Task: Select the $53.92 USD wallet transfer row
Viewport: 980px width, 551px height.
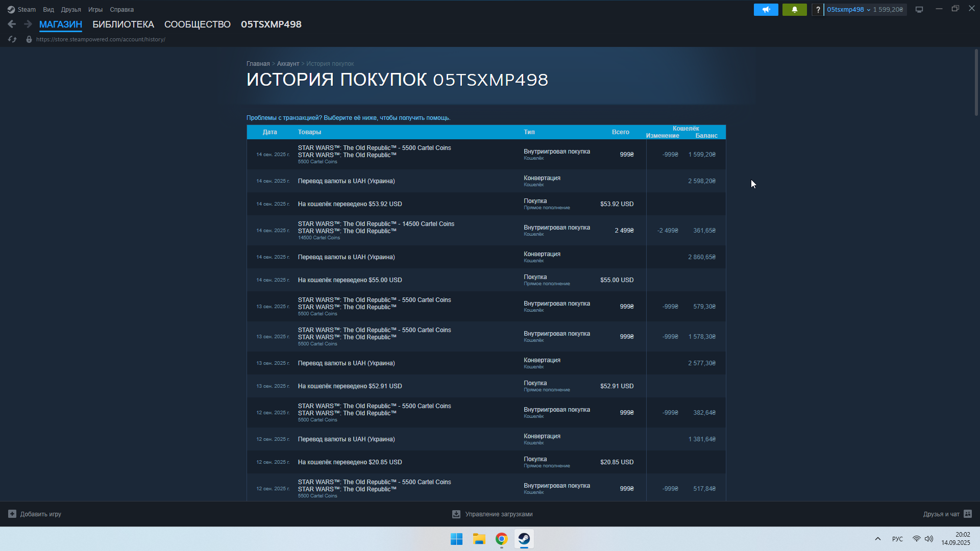Action: (x=486, y=204)
